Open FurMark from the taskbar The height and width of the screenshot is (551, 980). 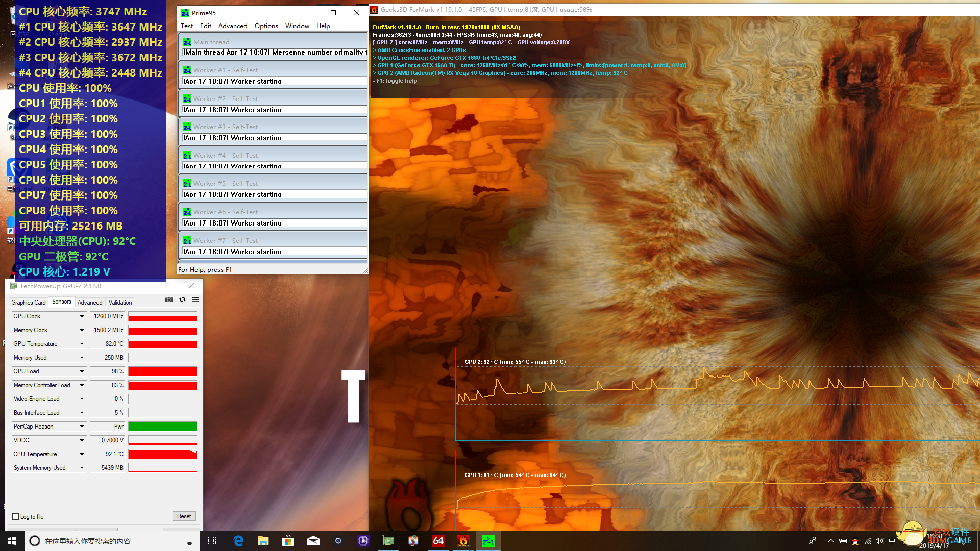point(463,541)
